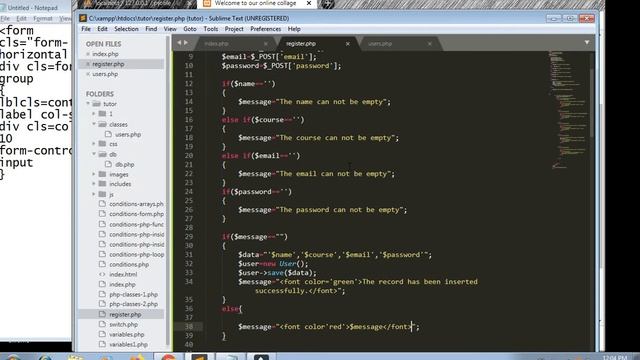
Task: Select index.php under Open Files
Action: [105, 54]
